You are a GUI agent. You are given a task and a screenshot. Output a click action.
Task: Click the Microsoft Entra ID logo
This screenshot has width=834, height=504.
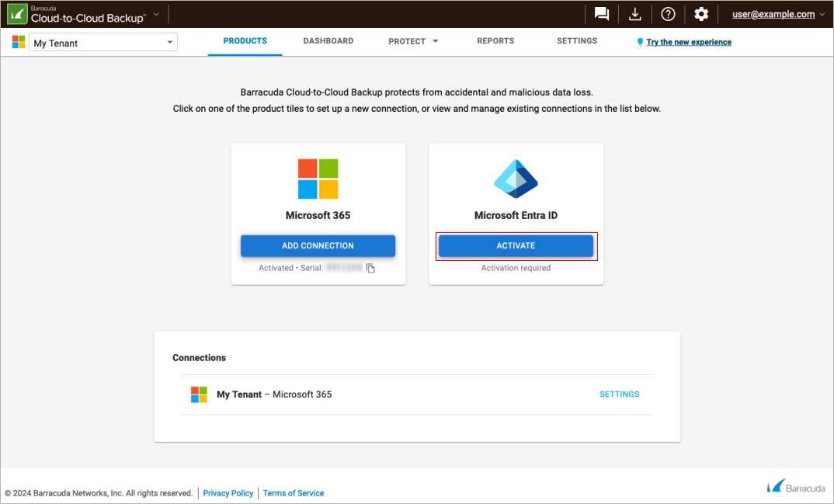516,178
